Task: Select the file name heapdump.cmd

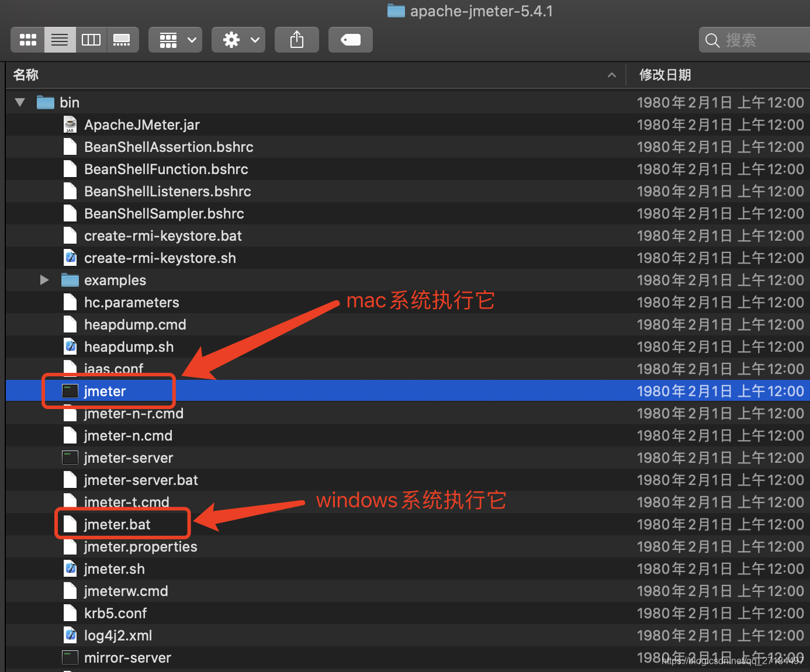Action: [x=135, y=324]
